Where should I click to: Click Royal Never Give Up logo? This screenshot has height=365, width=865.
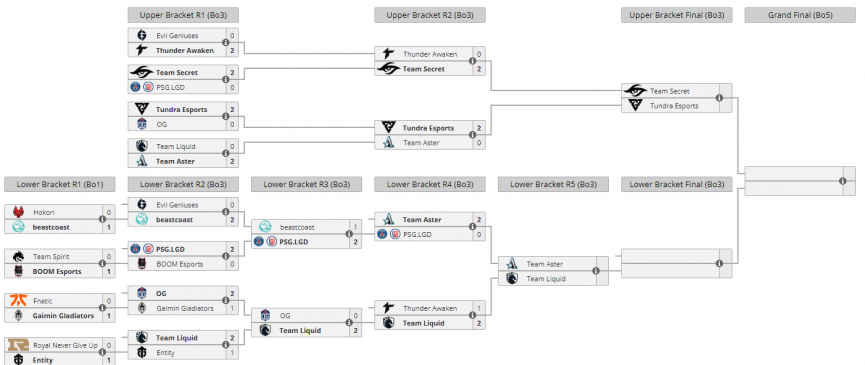pos(18,345)
